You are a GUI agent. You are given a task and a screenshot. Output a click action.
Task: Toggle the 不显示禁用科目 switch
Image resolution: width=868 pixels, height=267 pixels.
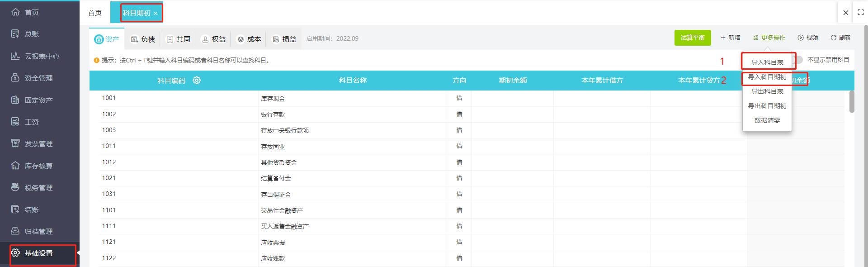798,60
